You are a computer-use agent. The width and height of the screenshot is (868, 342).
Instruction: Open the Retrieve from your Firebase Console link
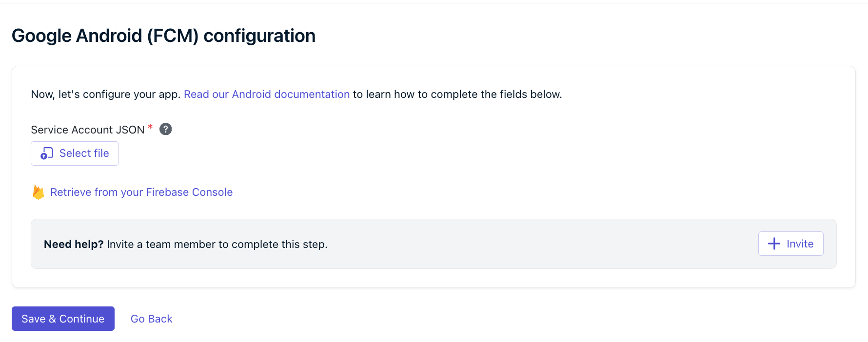click(x=141, y=192)
